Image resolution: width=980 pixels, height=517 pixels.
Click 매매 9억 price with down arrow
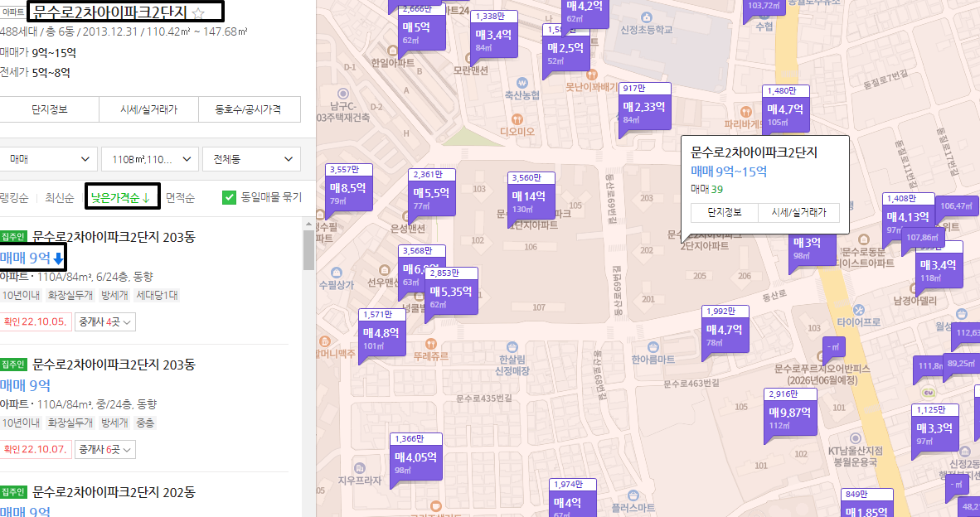click(x=32, y=257)
